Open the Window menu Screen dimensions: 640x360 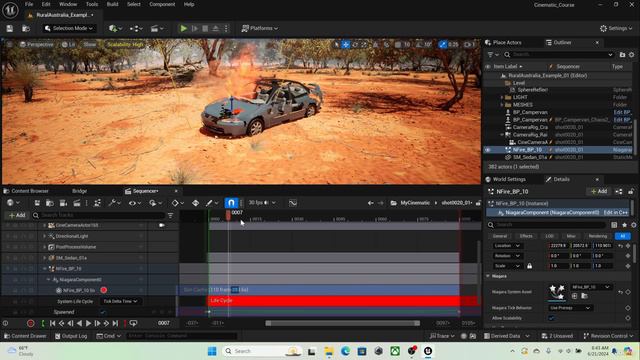coord(68,4)
